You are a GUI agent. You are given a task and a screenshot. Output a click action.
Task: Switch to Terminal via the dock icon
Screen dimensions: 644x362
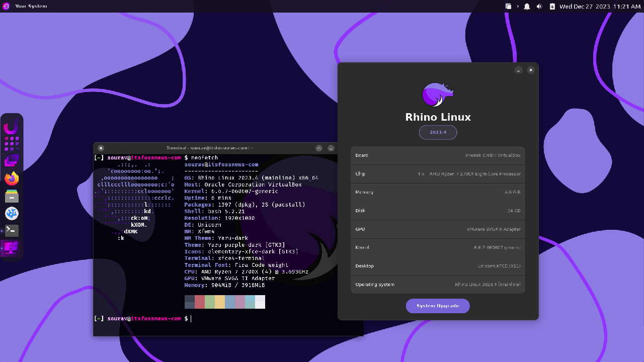tap(11, 231)
